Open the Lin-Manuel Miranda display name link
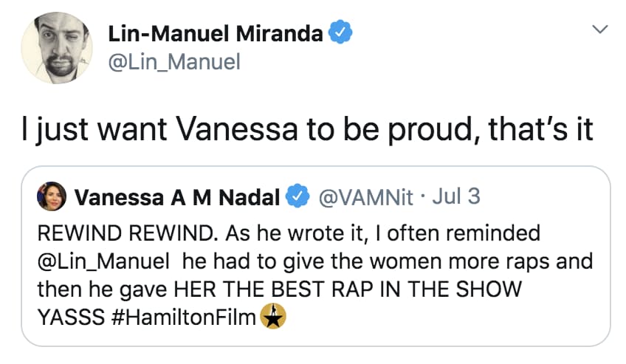The width and height of the screenshot is (626, 364). (215, 34)
